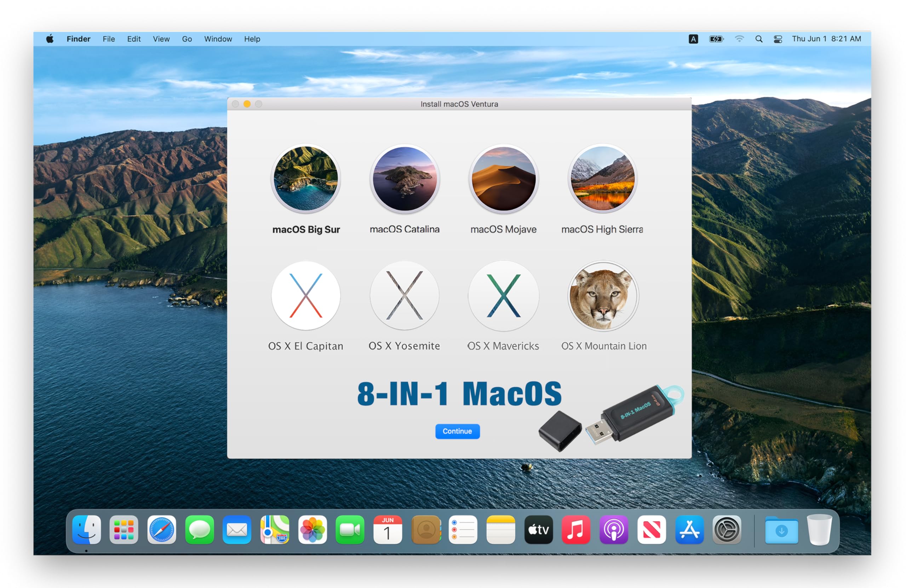Image resolution: width=906 pixels, height=588 pixels.
Task: Open the Edit menu
Action: click(x=134, y=39)
